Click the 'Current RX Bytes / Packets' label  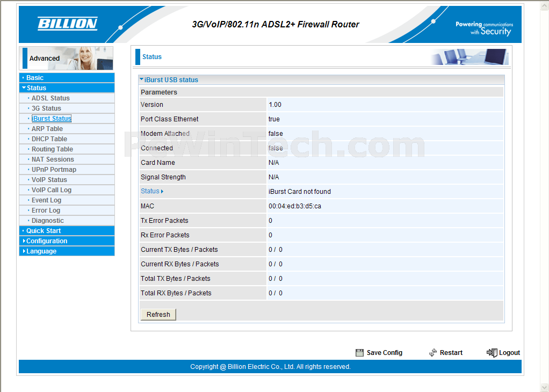point(180,264)
